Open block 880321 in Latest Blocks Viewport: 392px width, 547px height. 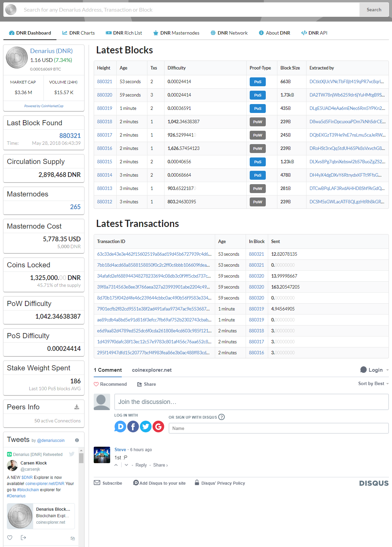[105, 81]
